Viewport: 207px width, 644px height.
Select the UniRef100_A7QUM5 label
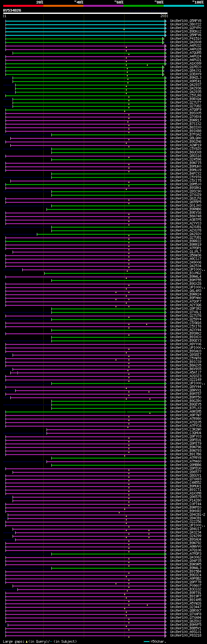[x=186, y=53]
